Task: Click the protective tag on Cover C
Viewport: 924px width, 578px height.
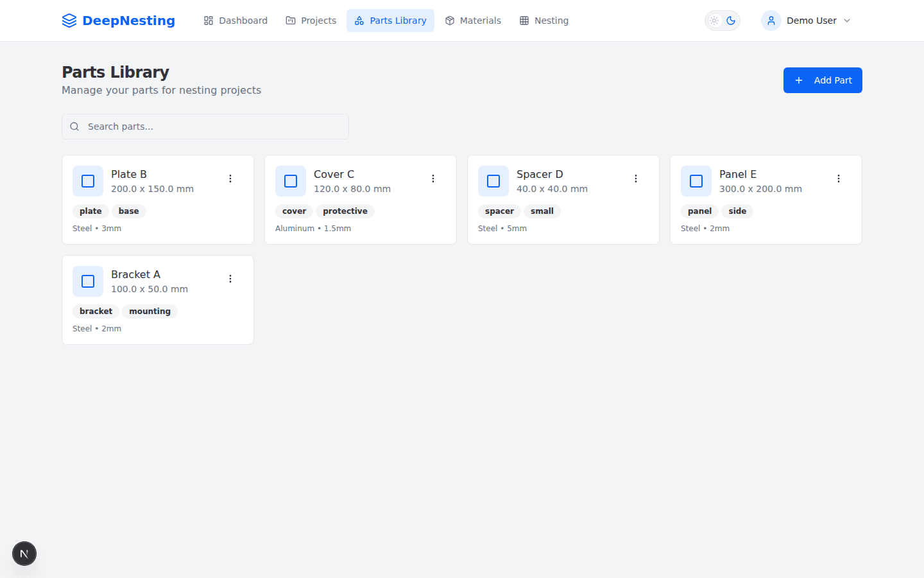Action: coord(345,211)
